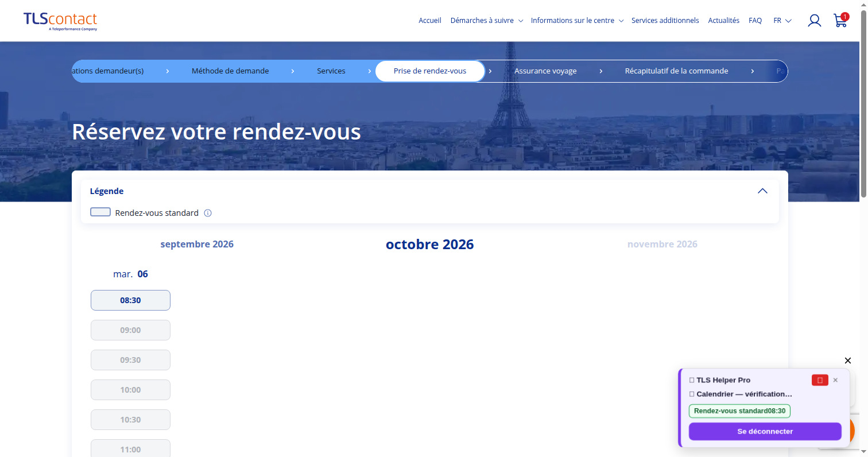Collapse the Légende section
The width and height of the screenshot is (868, 457).
pyautogui.click(x=762, y=191)
